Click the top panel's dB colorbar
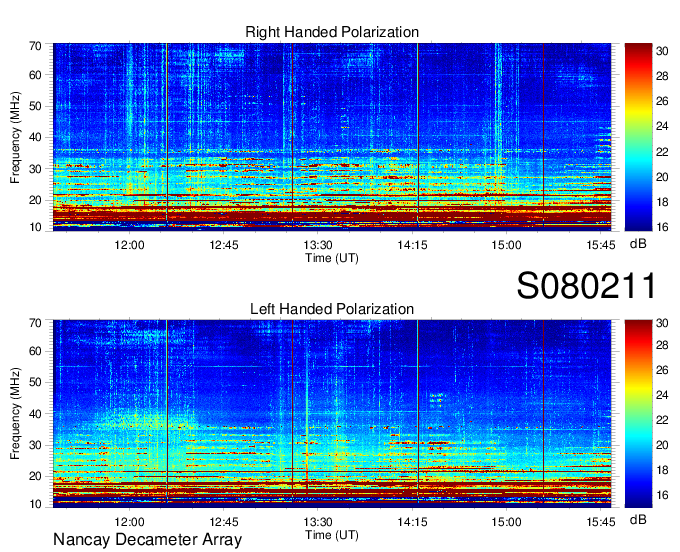The width and height of the screenshot is (680, 552). (x=638, y=137)
